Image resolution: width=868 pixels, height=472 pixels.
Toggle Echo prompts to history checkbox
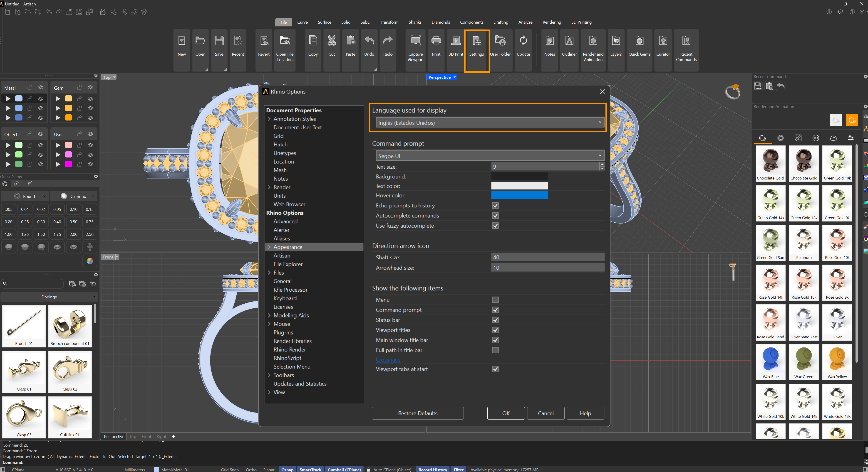[495, 205]
